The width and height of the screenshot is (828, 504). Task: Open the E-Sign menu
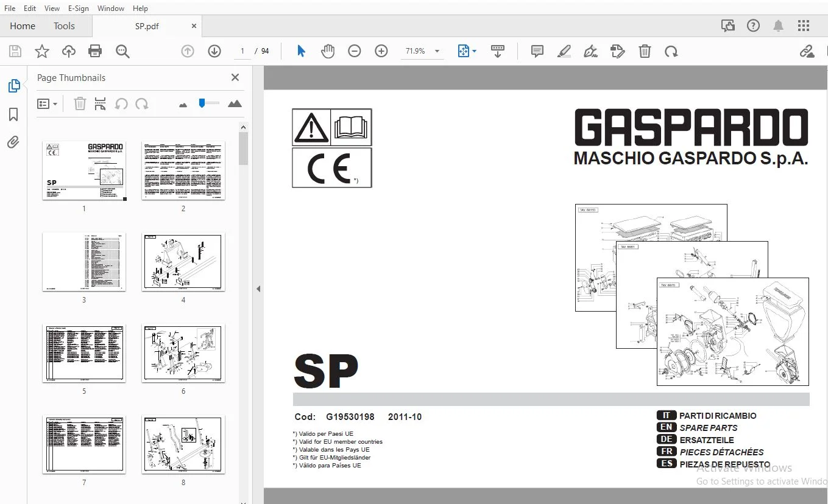[x=79, y=9]
